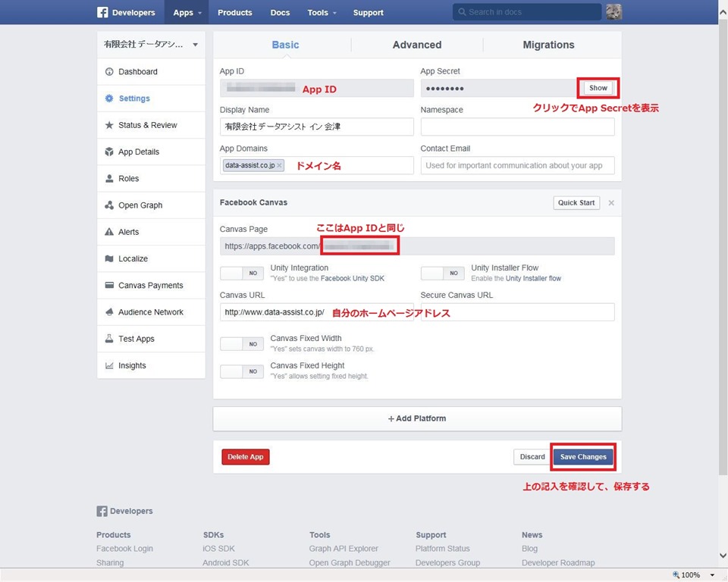Click the Dashboard gauge icon
This screenshot has width=728, height=582.
(109, 71)
